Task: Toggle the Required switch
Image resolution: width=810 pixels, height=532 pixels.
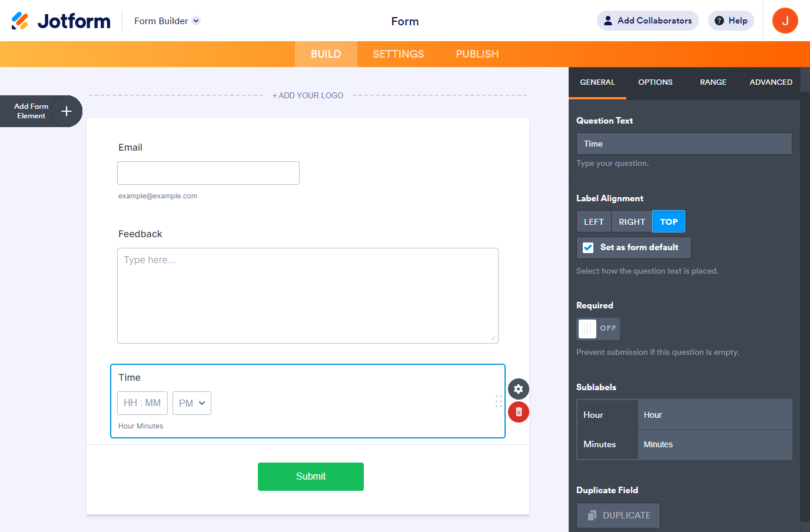Action: (x=598, y=329)
